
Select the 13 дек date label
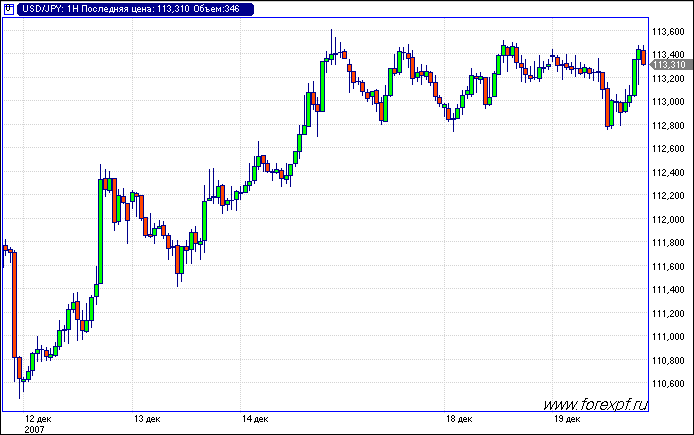pos(148,417)
